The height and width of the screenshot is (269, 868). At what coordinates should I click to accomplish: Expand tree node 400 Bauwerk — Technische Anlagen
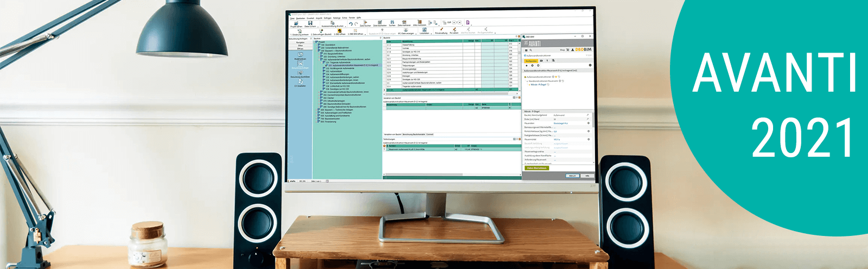pyautogui.click(x=316, y=110)
